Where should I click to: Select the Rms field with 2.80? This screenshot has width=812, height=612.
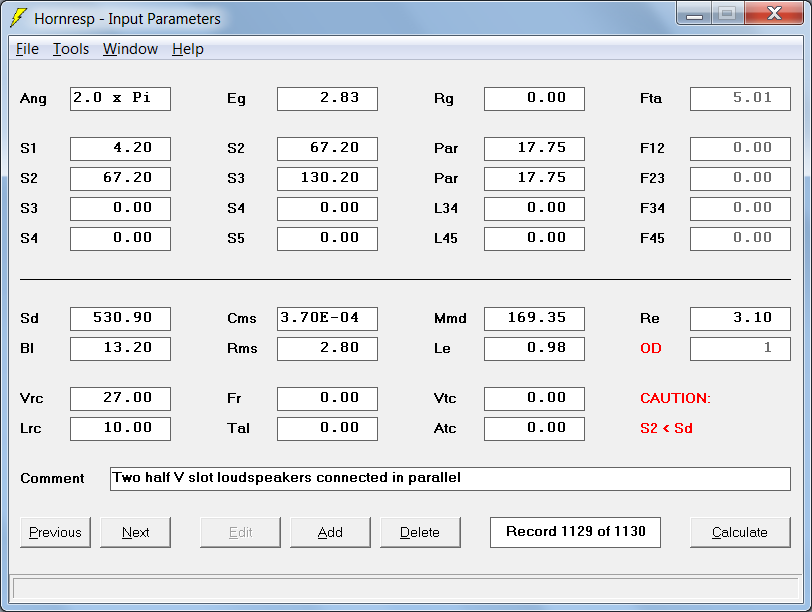[x=327, y=348]
